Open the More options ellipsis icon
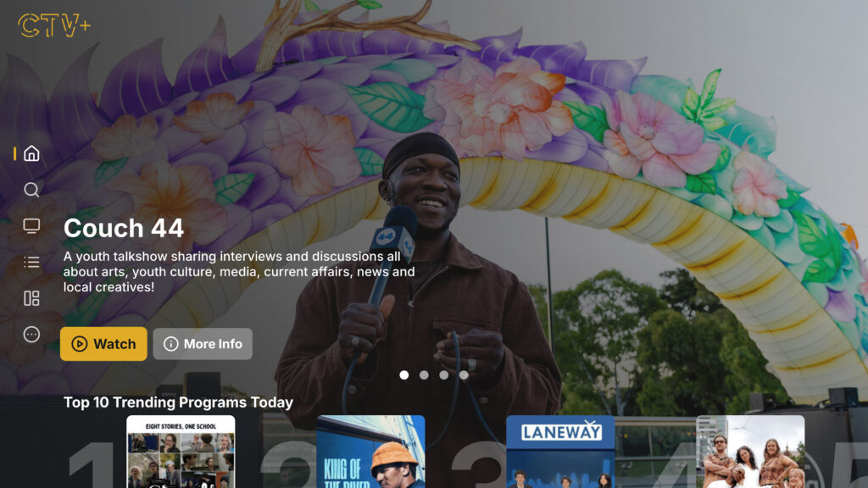 point(31,335)
